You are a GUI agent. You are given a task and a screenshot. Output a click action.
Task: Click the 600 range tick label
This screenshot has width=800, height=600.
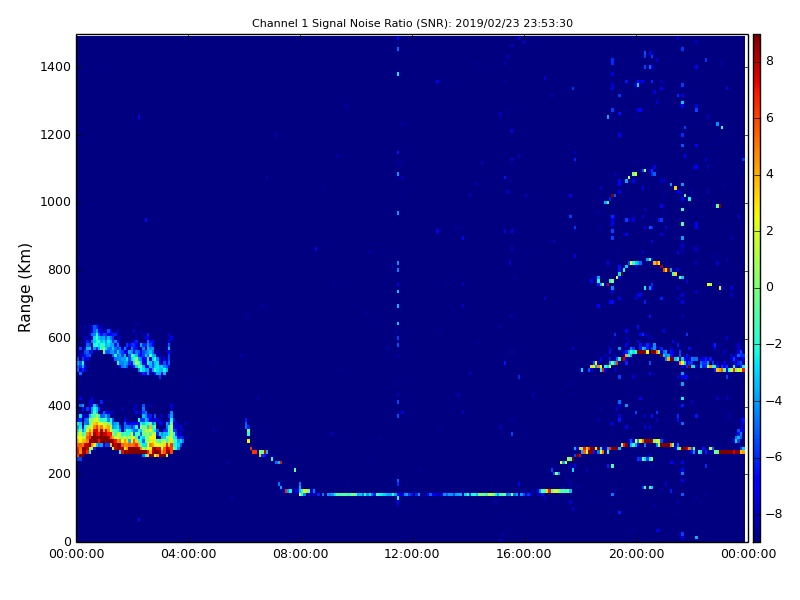click(x=59, y=338)
